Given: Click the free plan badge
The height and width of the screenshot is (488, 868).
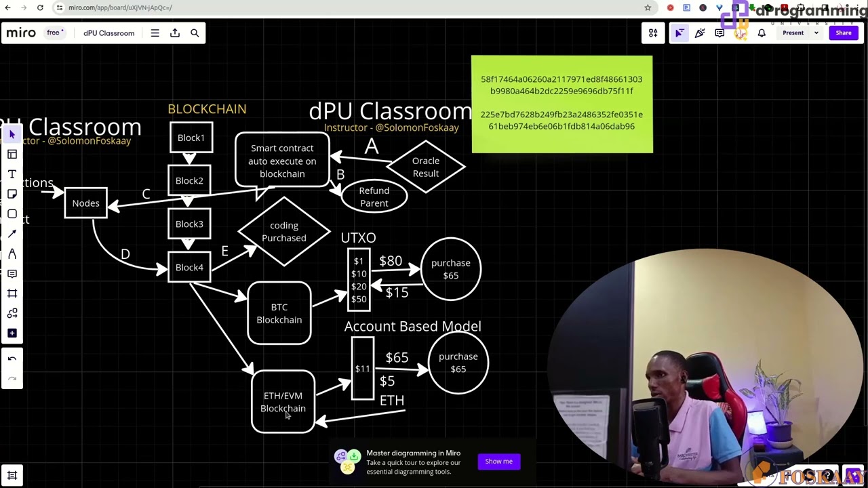Looking at the screenshot, I should (55, 33).
